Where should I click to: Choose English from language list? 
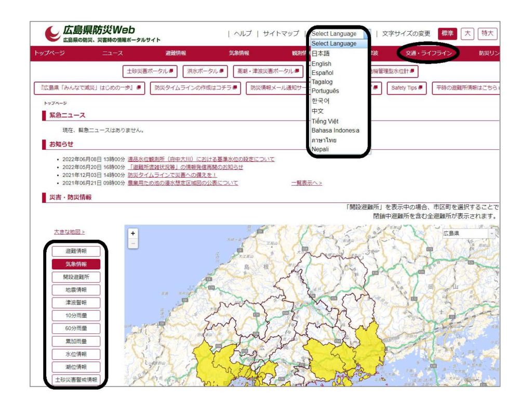coord(321,63)
